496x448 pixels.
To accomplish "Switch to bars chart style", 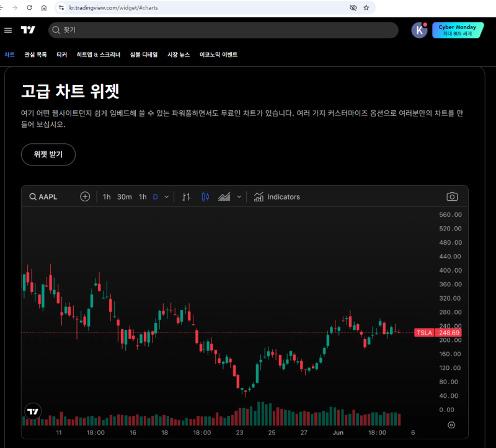I will click(187, 196).
